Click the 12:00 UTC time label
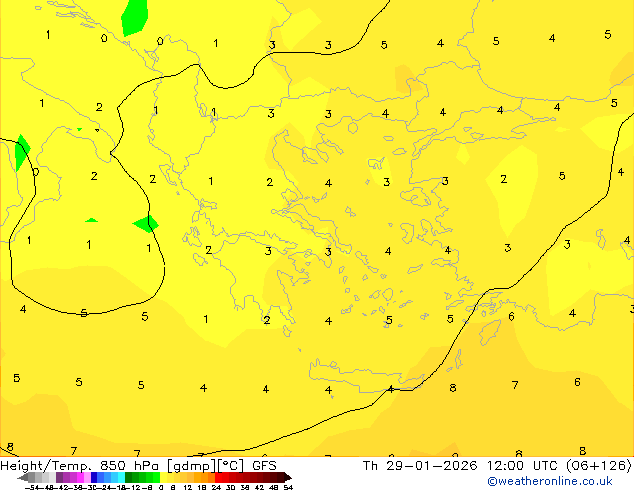The height and width of the screenshot is (490, 634). [x=524, y=466]
